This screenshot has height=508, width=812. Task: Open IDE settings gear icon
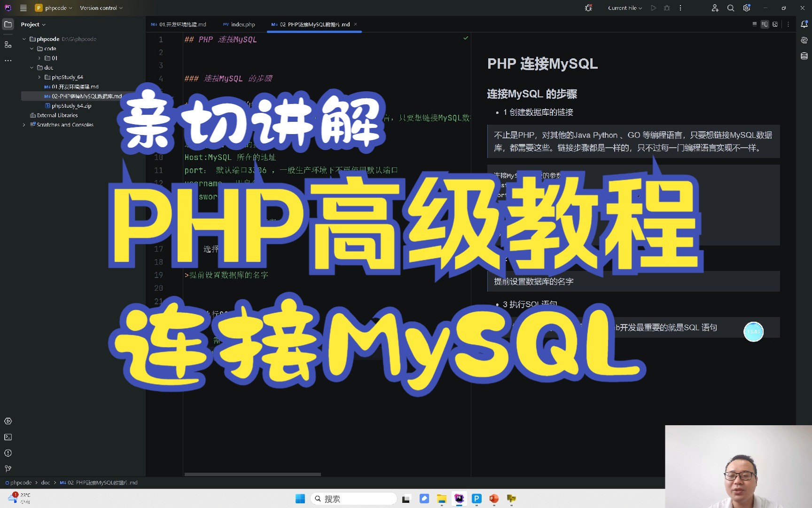[747, 8]
